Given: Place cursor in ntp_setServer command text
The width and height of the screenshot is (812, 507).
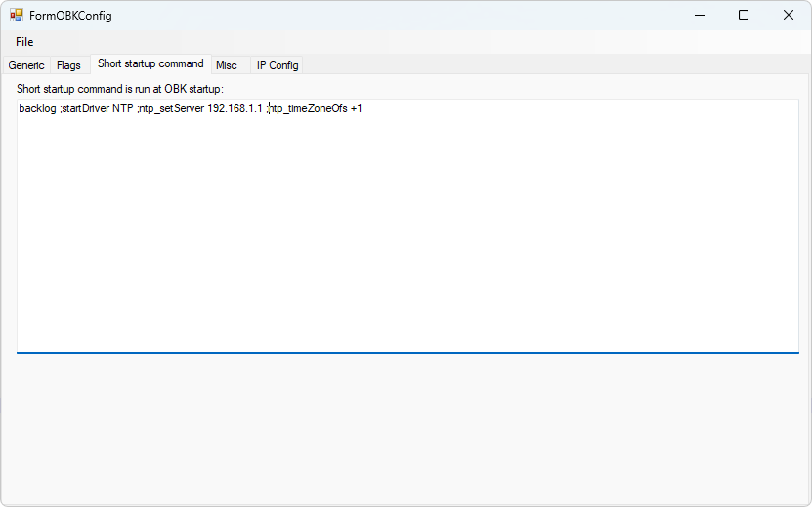Looking at the screenshot, I should click(x=172, y=108).
